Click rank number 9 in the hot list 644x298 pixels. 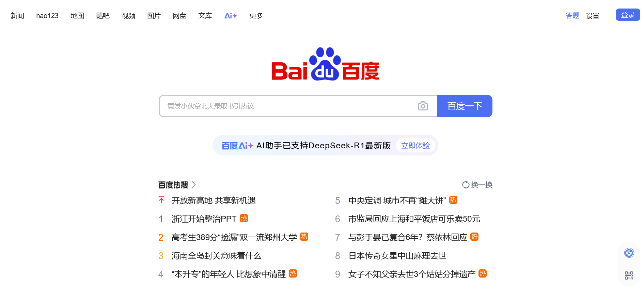pyautogui.click(x=337, y=274)
